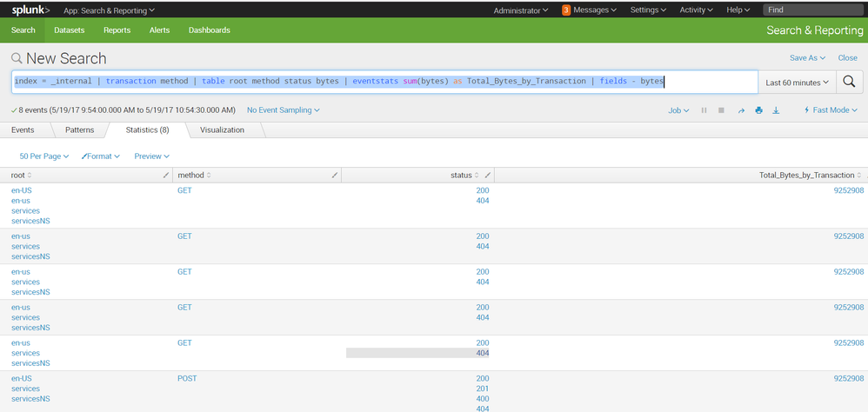Image resolution: width=868 pixels, height=412 pixels.
Task: Click the Close link
Action: [847, 57]
